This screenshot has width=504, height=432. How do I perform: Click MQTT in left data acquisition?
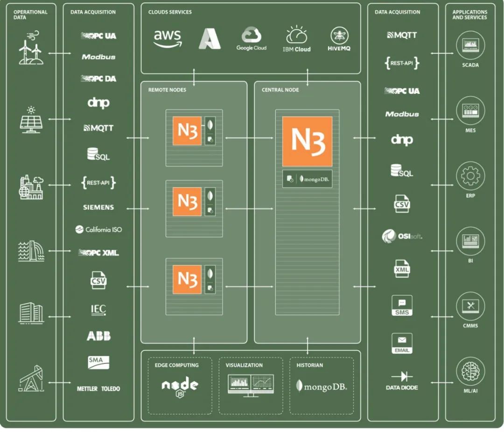(98, 128)
